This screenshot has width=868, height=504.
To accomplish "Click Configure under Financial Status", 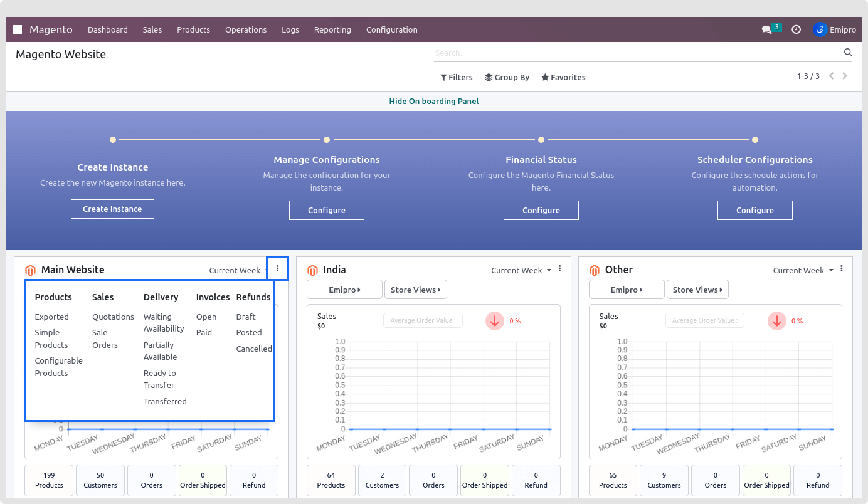I will tap(541, 210).
